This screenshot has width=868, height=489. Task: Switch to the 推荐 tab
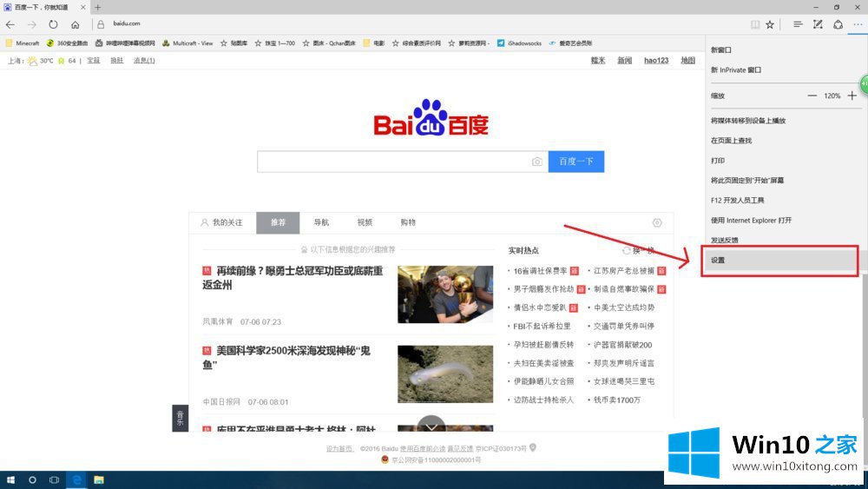pos(278,222)
